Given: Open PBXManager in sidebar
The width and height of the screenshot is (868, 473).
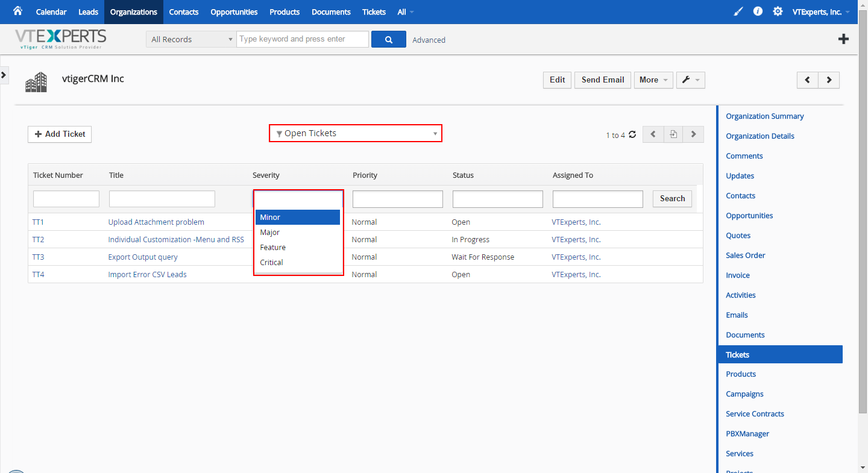Looking at the screenshot, I should coord(747,434).
